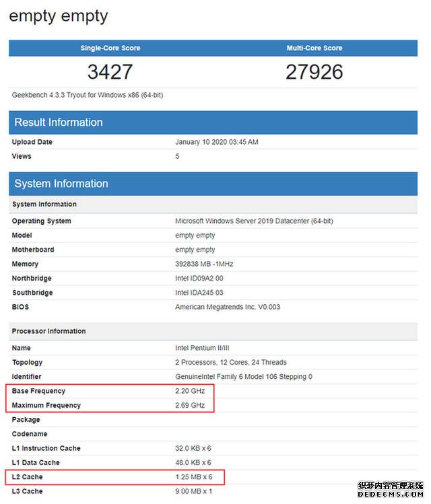
Task: Click the Views label
Action: 22,156
